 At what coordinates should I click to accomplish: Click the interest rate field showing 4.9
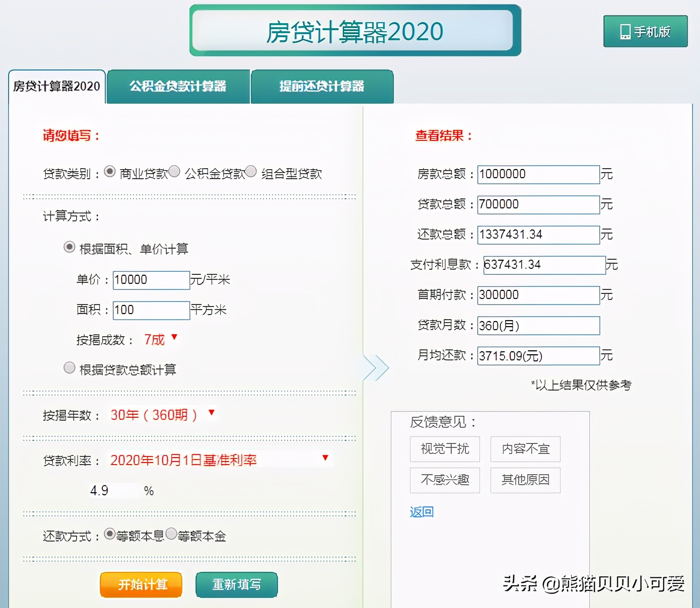[x=113, y=490]
